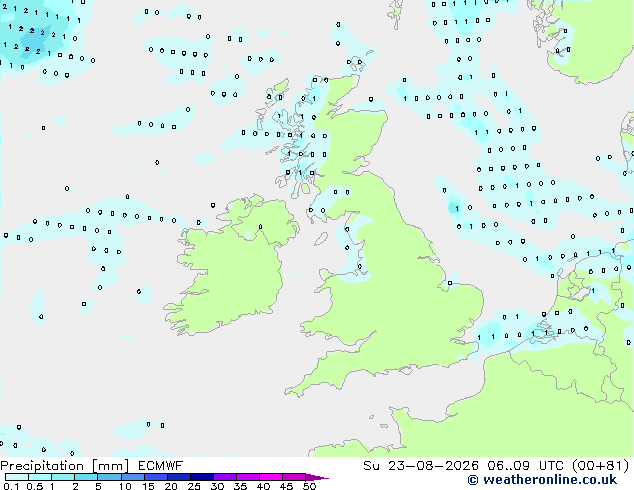Image resolution: width=634 pixels, height=490 pixels.
Task: Click the 40–45 mm legend swatch
Action: pos(271,477)
